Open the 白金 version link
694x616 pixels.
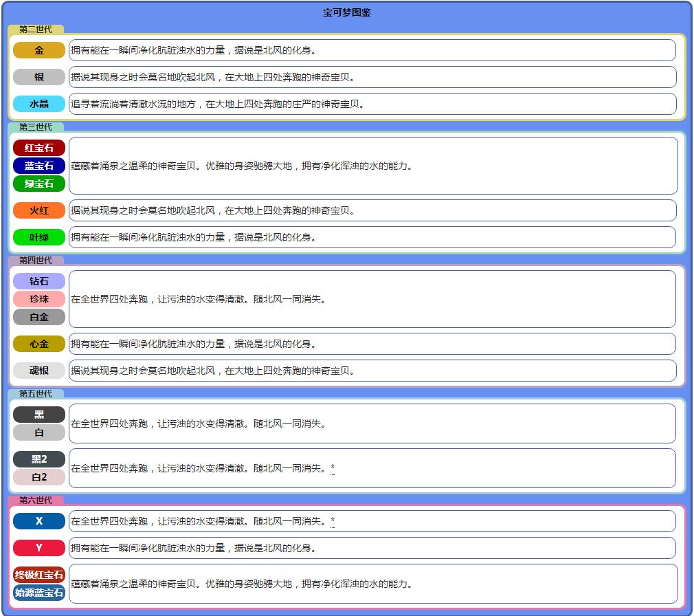[x=39, y=317]
